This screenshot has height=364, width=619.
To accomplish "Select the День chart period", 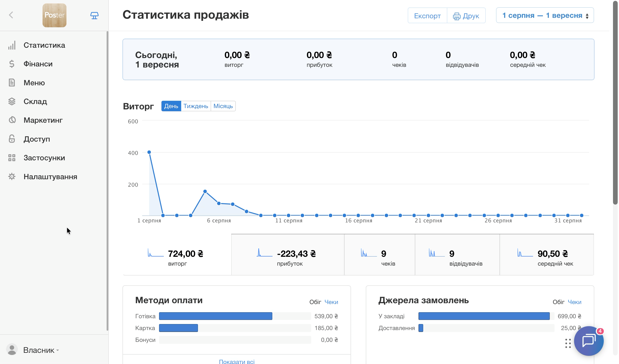I will (x=171, y=106).
